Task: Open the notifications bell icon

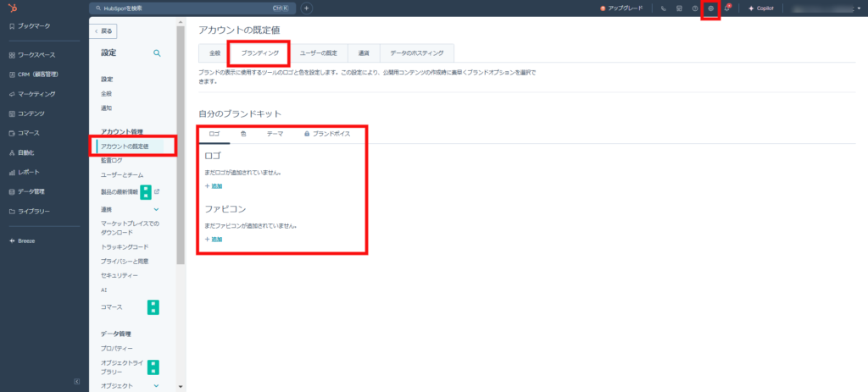Action: pos(727,8)
